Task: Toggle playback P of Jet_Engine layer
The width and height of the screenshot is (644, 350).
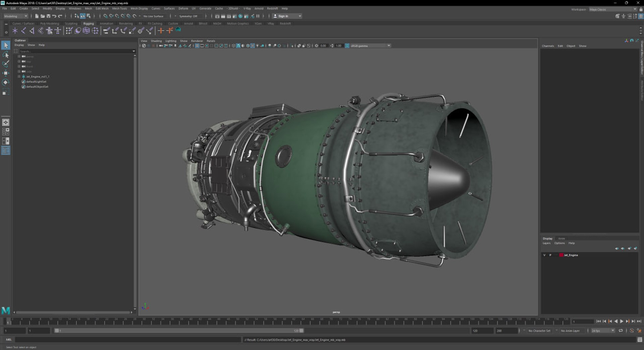Action: (x=550, y=255)
